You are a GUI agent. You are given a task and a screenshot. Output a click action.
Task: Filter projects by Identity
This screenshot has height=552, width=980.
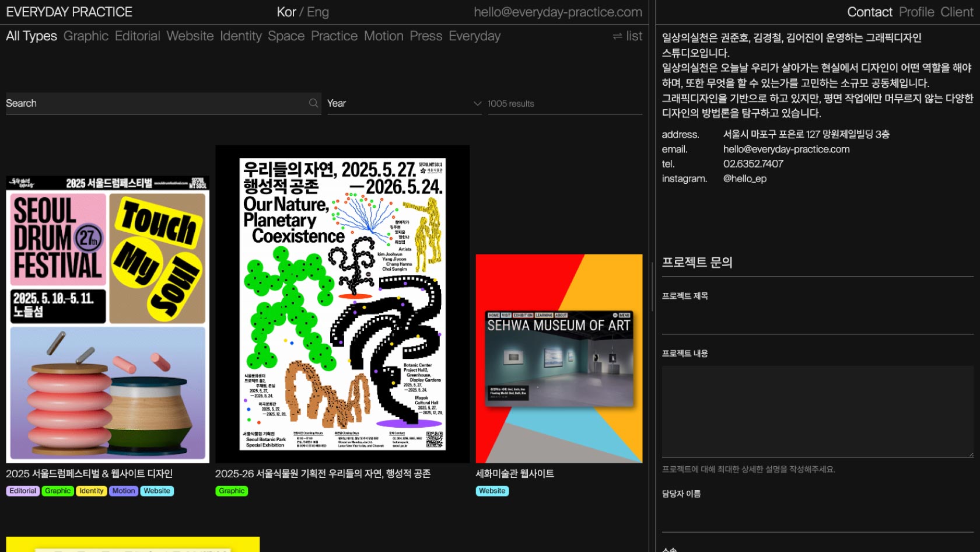click(x=241, y=36)
